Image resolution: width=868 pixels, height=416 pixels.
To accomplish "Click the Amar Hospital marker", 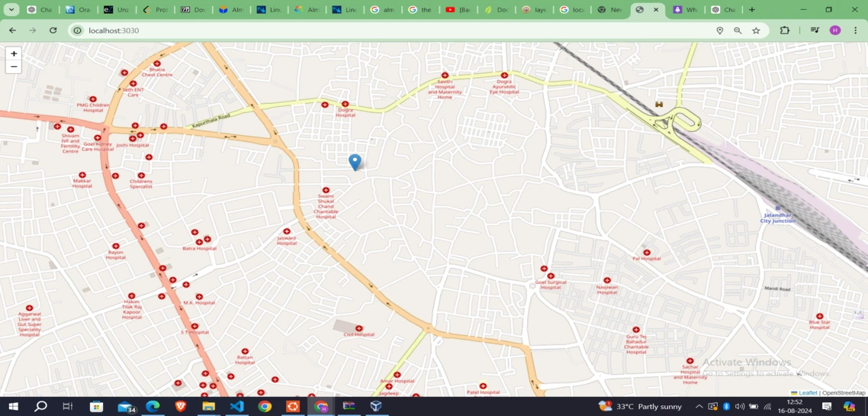I will click(397, 375).
